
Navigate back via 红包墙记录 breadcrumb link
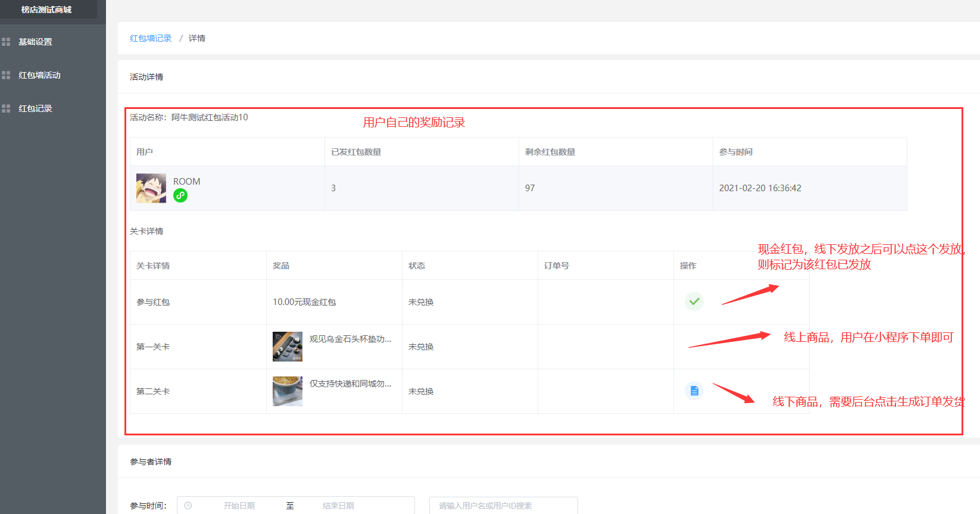(x=151, y=38)
